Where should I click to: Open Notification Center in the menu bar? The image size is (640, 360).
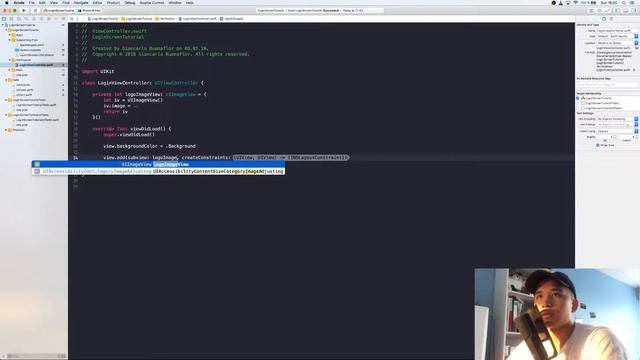point(632,2)
